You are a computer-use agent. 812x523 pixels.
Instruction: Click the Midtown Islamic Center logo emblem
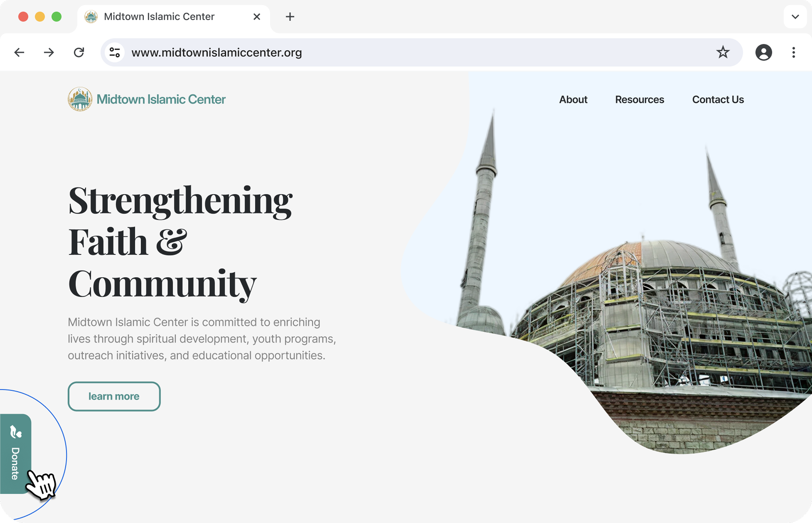pyautogui.click(x=80, y=99)
